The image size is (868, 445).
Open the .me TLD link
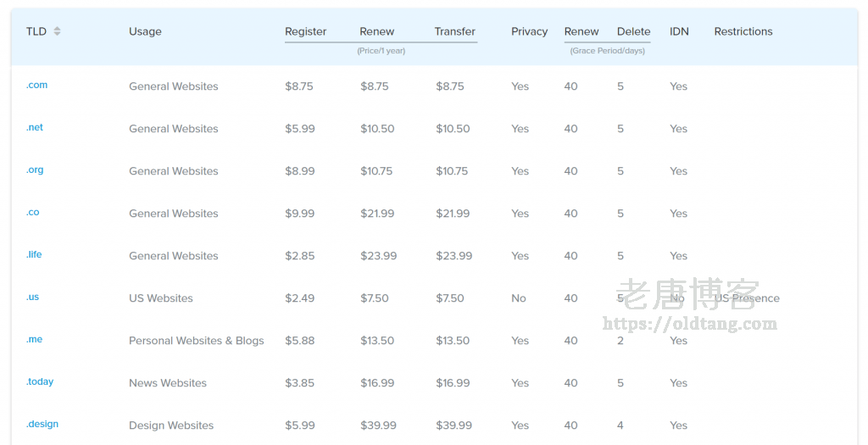tap(34, 340)
